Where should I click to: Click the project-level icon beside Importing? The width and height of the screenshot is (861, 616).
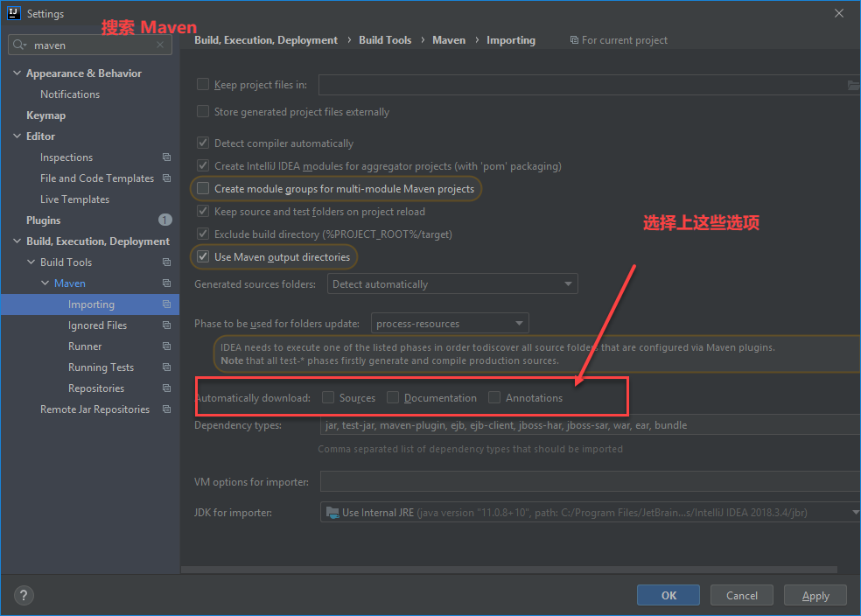[x=166, y=304]
